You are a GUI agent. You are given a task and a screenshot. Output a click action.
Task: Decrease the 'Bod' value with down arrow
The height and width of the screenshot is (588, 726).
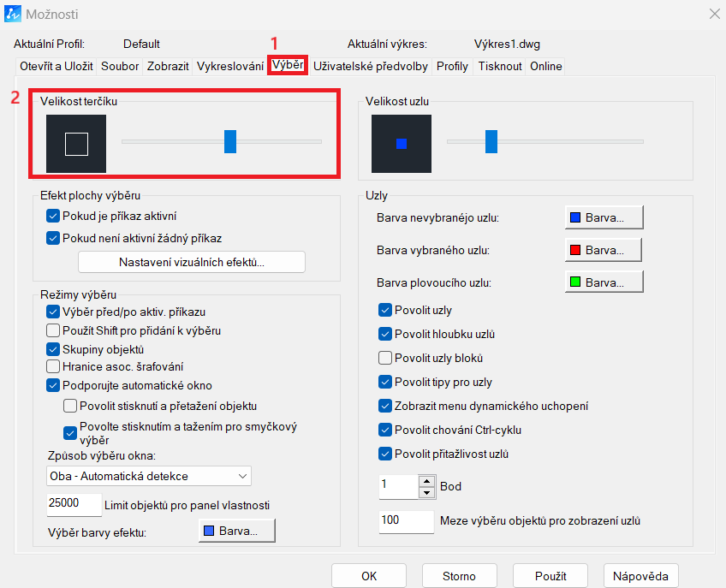426,492
